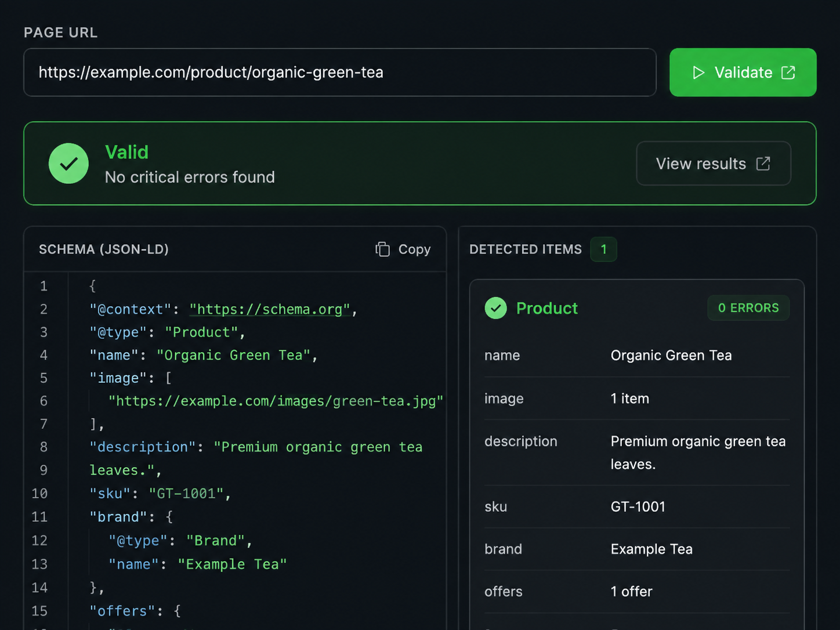The height and width of the screenshot is (630, 840).
Task: Click the "offers" key on line 15
Action: (x=122, y=611)
